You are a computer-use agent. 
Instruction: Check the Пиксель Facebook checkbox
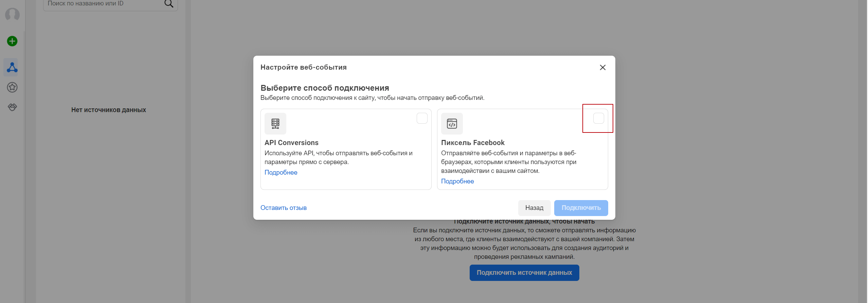598,118
